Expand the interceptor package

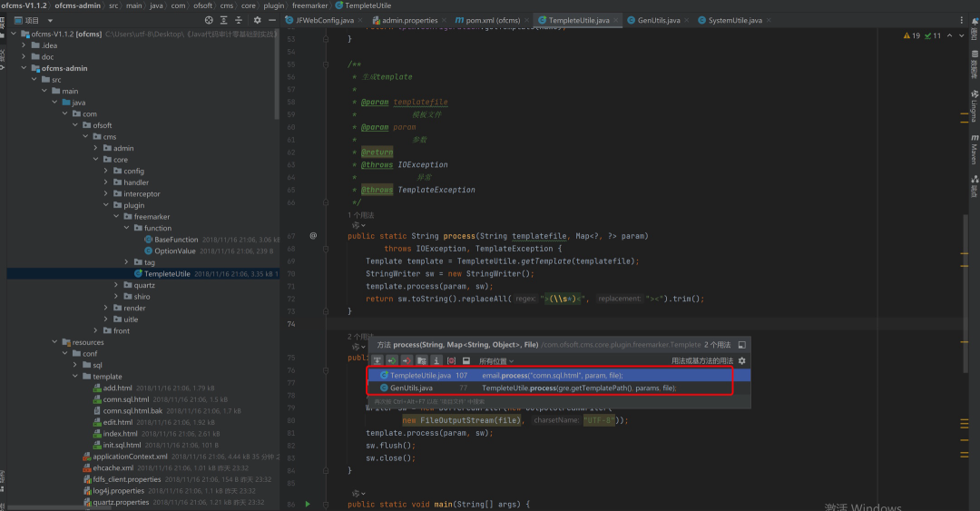click(x=105, y=193)
